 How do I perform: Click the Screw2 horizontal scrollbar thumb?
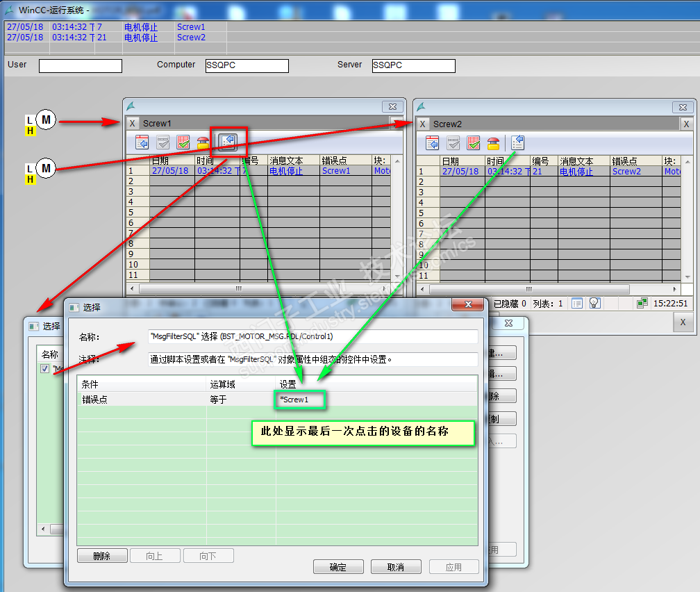(x=529, y=289)
